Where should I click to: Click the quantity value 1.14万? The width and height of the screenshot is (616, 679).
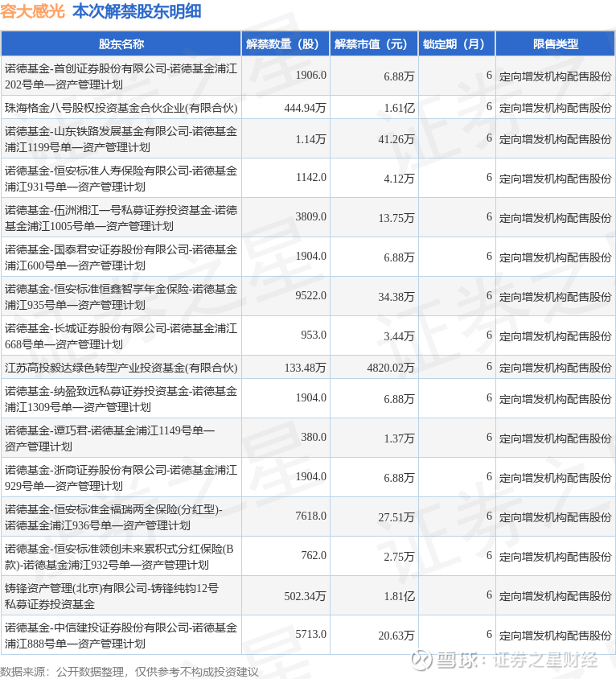point(310,139)
